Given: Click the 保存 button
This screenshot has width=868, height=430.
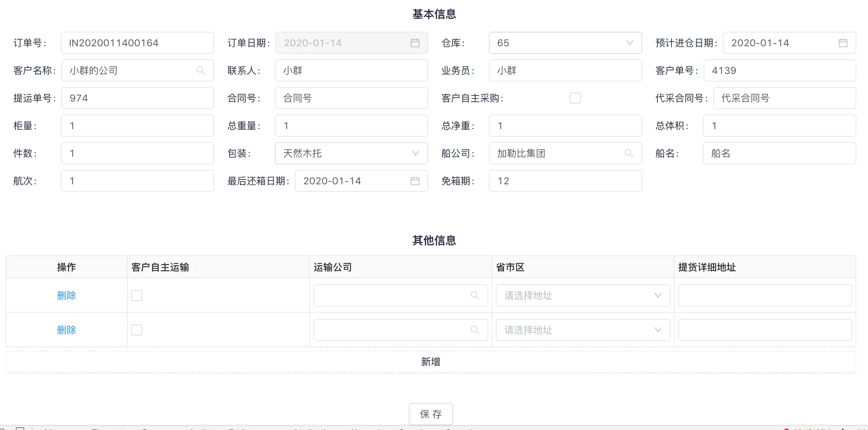Looking at the screenshot, I should click(431, 414).
